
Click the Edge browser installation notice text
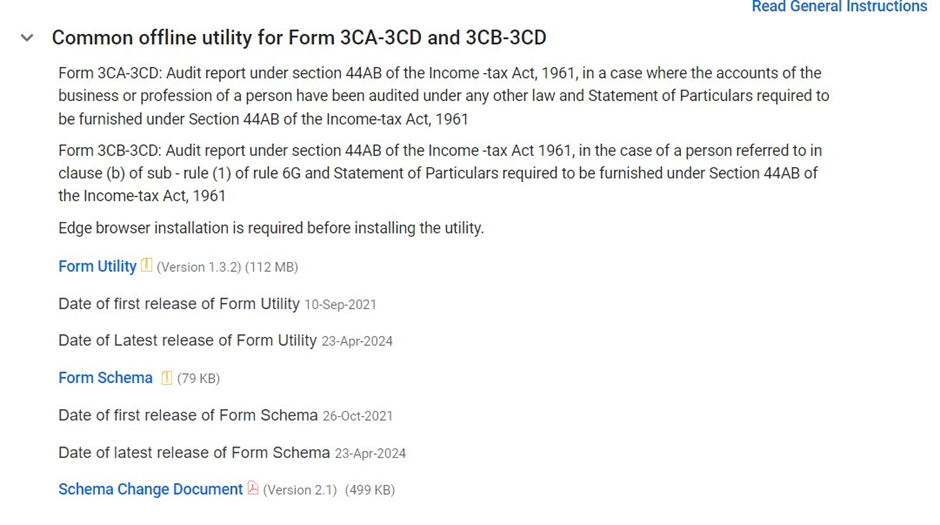tap(271, 228)
